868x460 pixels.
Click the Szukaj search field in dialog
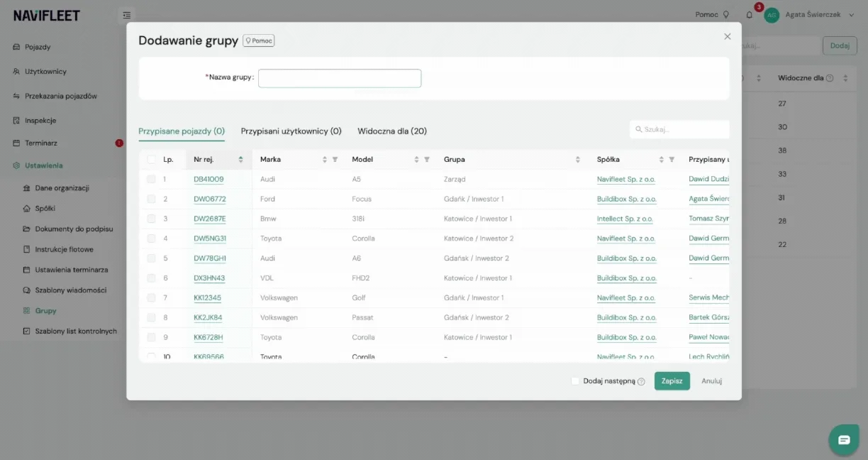pyautogui.click(x=679, y=130)
